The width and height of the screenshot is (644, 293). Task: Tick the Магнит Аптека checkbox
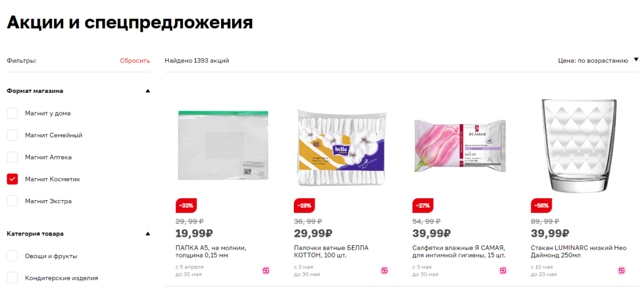pos(12,157)
